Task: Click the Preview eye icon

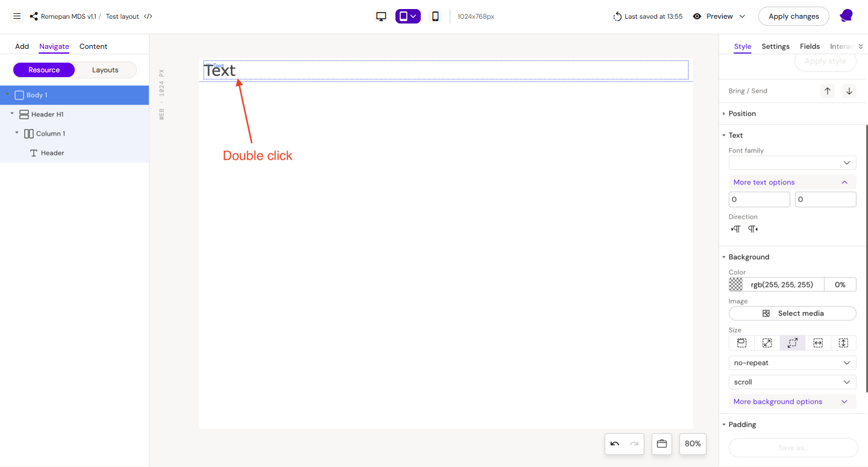Action: tap(697, 16)
